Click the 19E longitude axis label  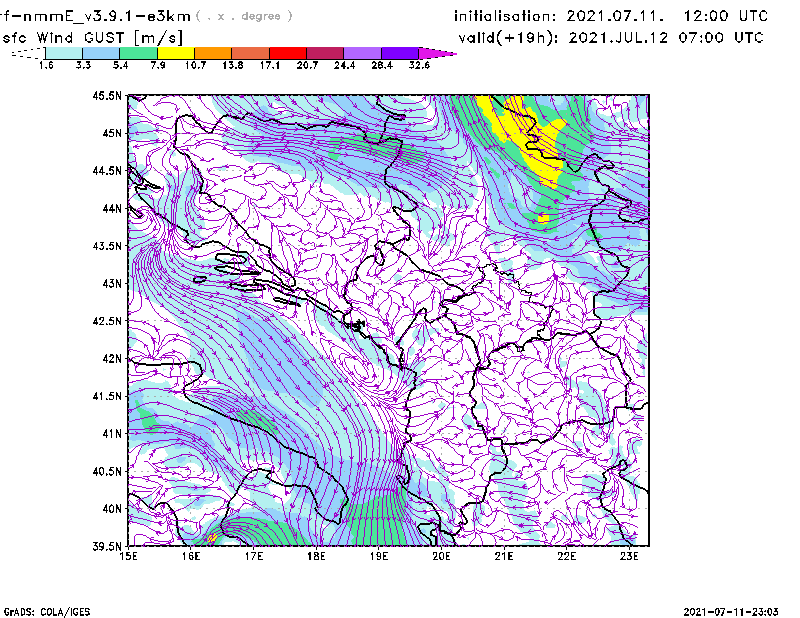point(379,558)
